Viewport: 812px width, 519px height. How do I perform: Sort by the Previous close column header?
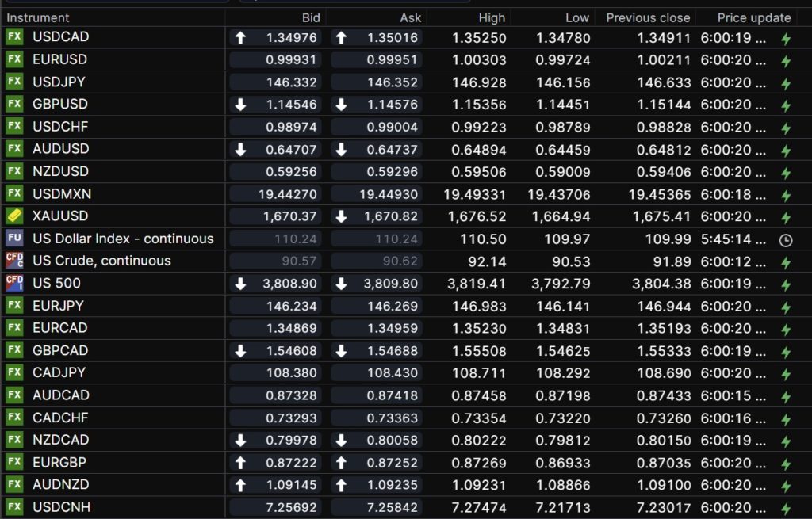point(648,17)
